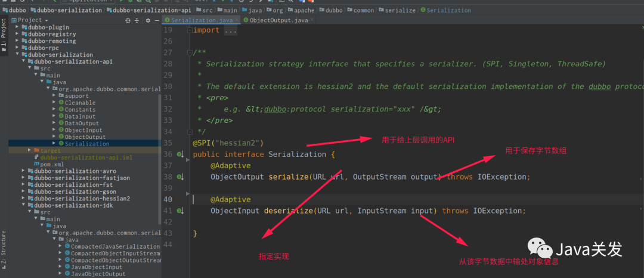Expand the dubbo-serialization-fst module
This screenshot has width=644, height=278.
[x=23, y=185]
